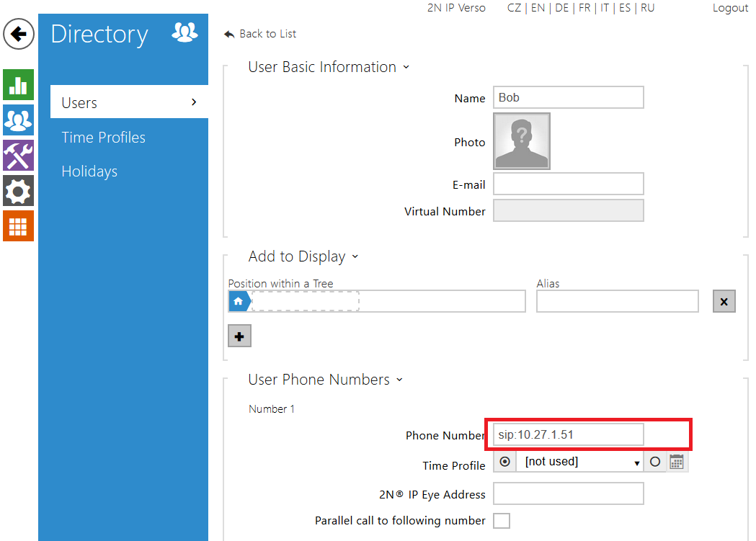Click the Phone Number input field
The image size is (756, 541).
[568, 434]
